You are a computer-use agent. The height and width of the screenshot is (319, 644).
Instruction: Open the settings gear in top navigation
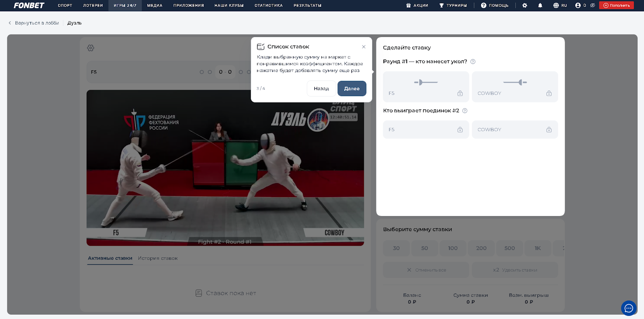click(524, 6)
